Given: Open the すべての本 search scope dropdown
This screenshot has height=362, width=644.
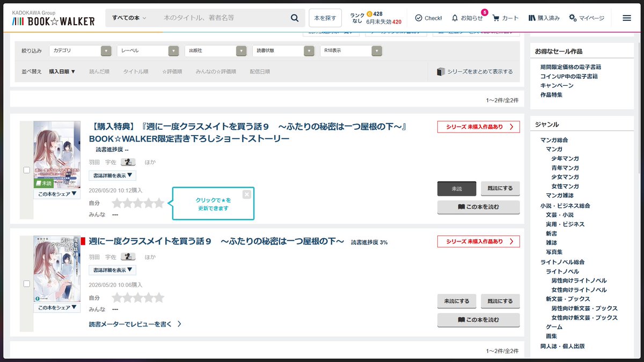Looking at the screenshot, I should point(129,18).
